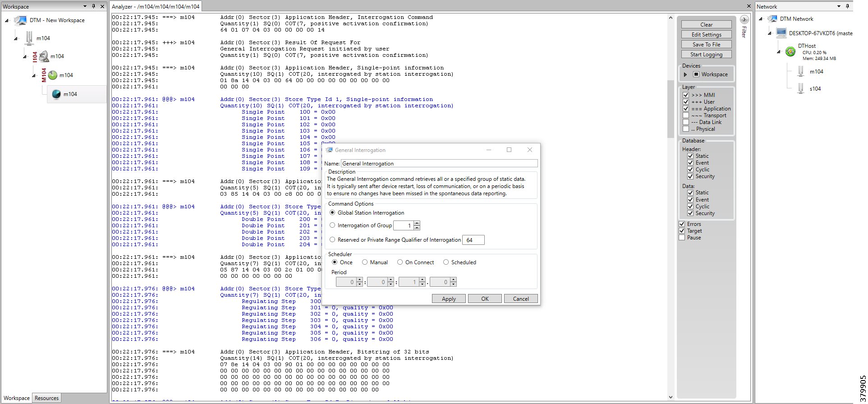
Task: Select the Scheduled scheduler radio button
Action: point(446,262)
